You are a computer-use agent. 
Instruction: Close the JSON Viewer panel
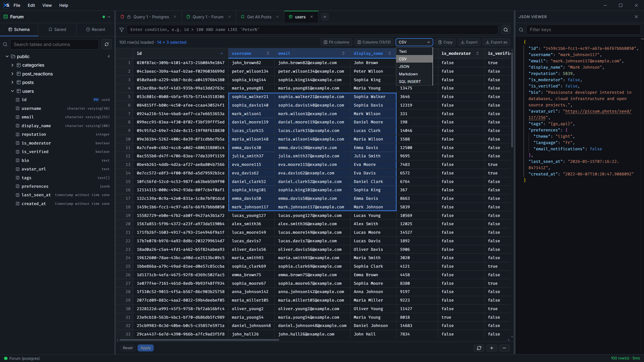point(636,17)
